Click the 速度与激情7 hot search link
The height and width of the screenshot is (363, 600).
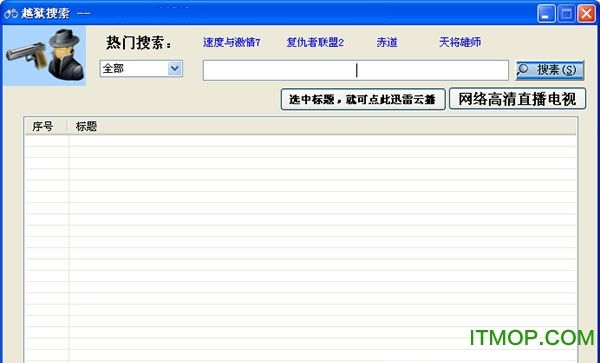tap(232, 42)
